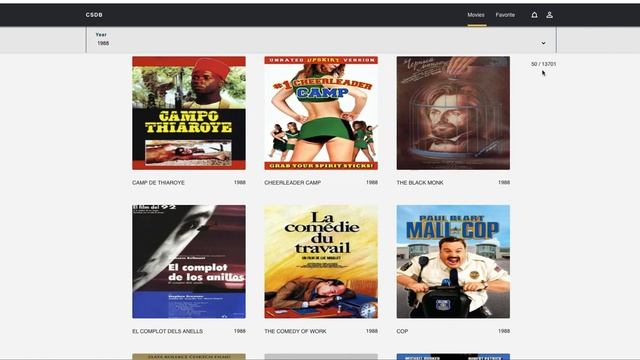
Task: Click the 1988 year beside Camp de Thiaroye
Action: tap(240, 182)
